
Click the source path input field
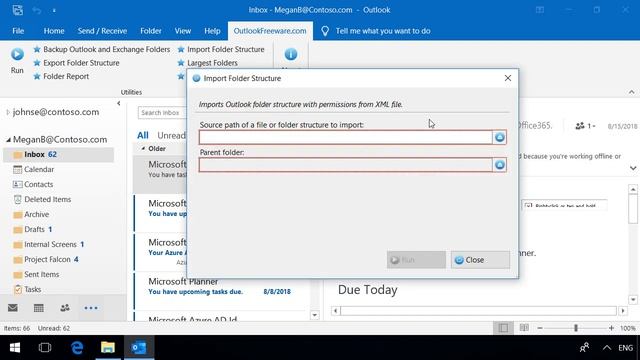pos(346,138)
